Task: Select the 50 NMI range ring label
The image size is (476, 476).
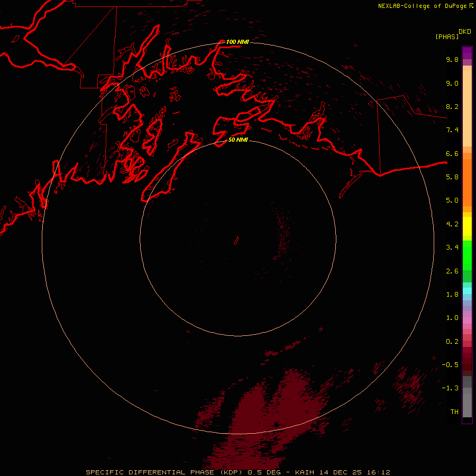Action: point(238,140)
